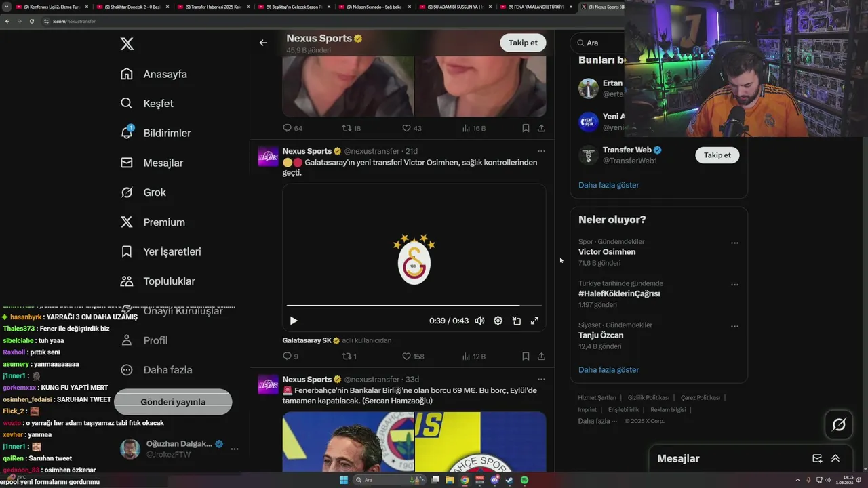868x488 pixels.
Task: Open Grok from the sidebar
Action: click(143, 192)
